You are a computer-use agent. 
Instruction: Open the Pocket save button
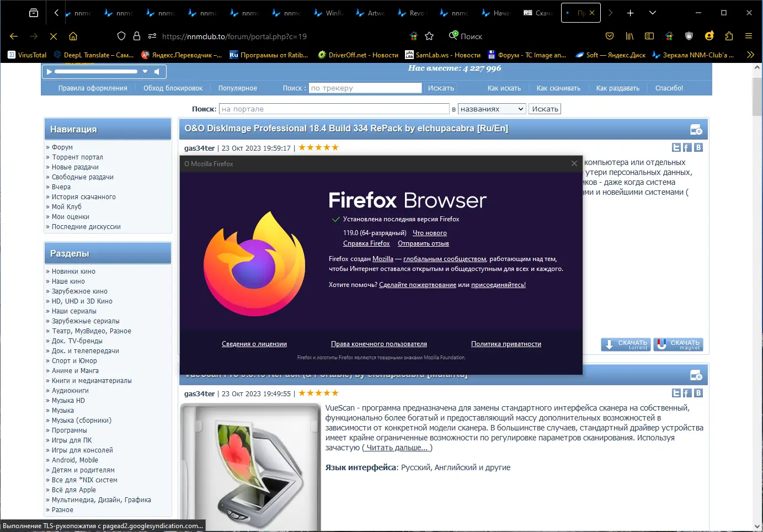coord(610,36)
